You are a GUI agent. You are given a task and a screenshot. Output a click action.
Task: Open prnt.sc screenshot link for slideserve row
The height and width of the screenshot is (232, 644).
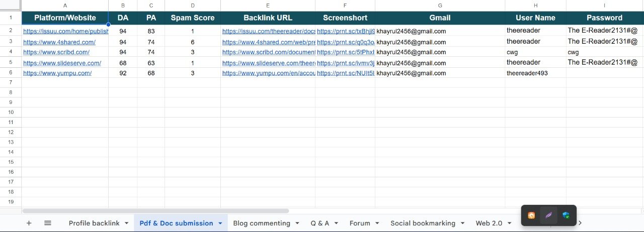346,63
